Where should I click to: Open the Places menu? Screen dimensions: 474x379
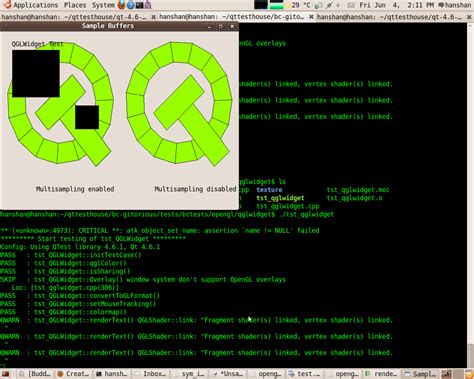[75, 5]
